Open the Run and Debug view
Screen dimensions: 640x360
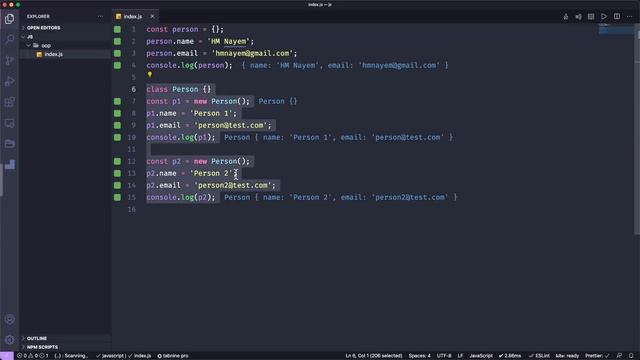9,81
